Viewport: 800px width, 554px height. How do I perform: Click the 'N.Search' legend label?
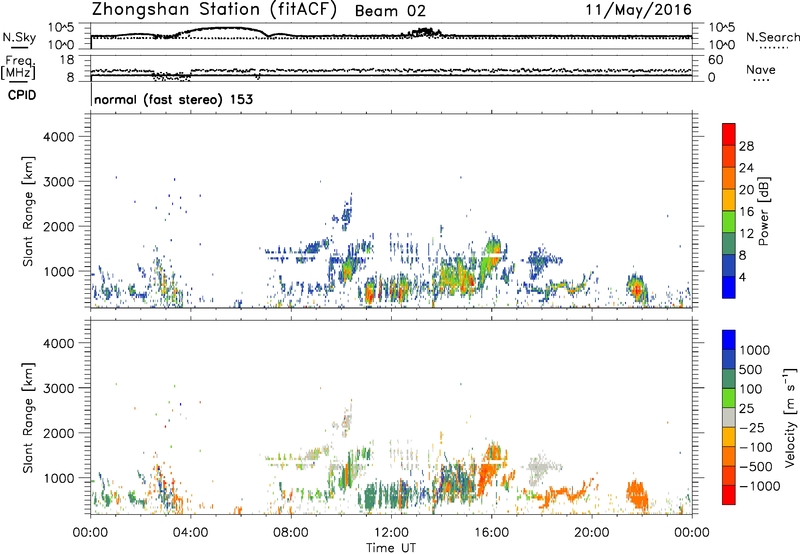click(772, 37)
